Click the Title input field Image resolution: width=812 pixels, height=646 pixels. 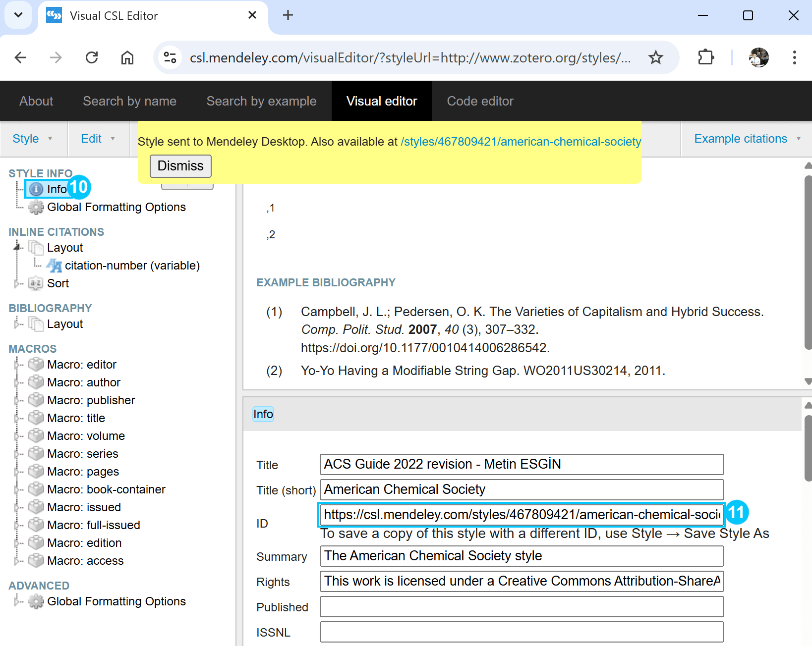(x=522, y=464)
